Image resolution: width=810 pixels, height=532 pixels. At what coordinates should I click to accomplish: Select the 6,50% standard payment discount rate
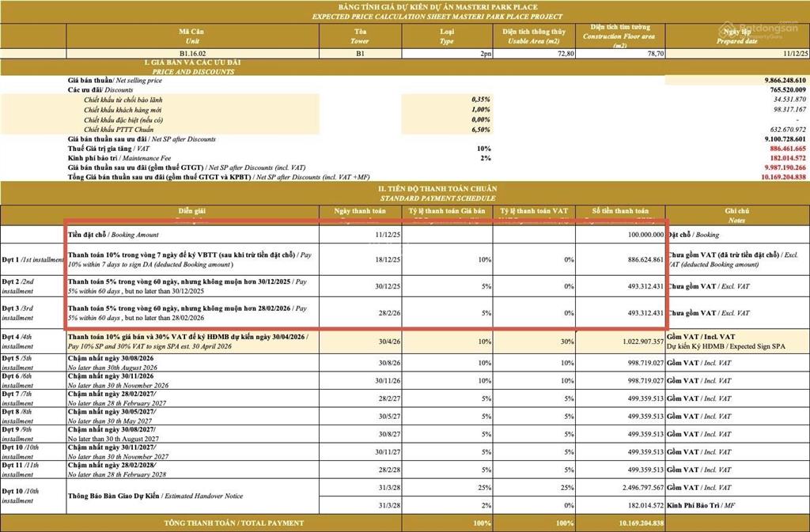pos(480,130)
